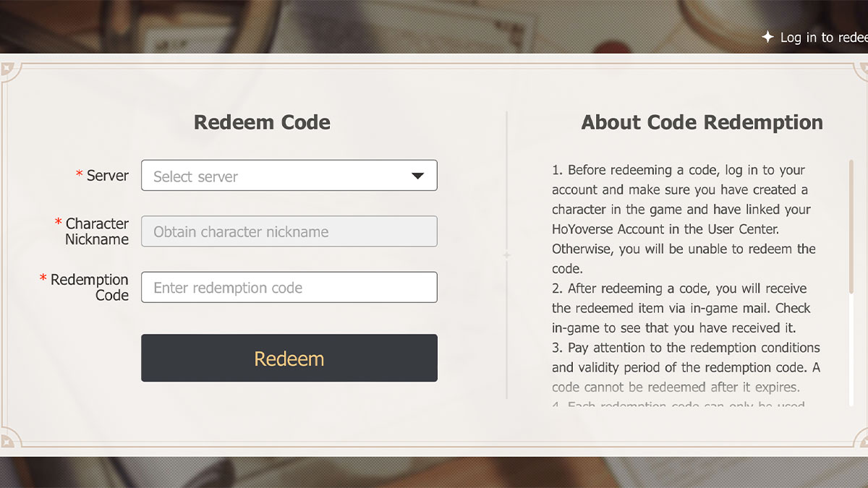
Task: Click the dark Redeem button
Action: [x=289, y=358]
